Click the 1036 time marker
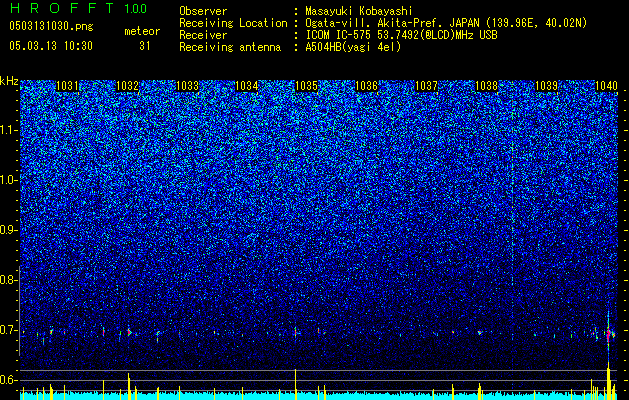Viewport: 629px width, 400px height. [367, 86]
